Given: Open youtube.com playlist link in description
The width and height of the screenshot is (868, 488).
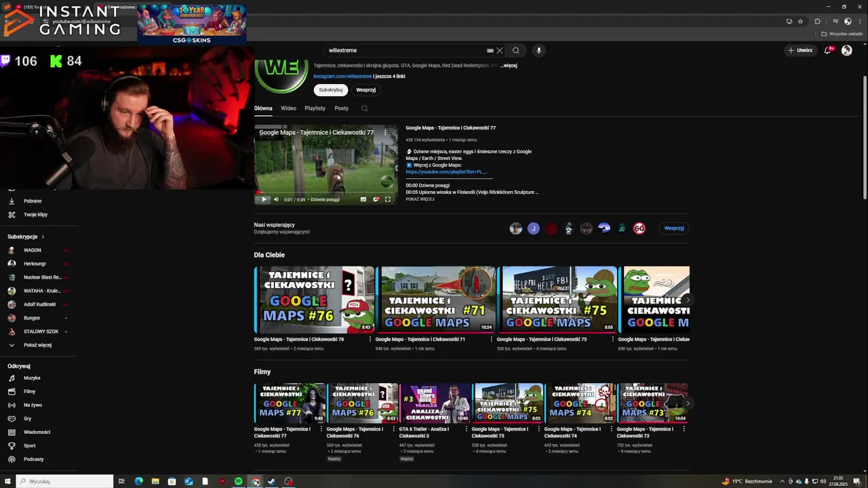Looking at the screenshot, I should pyautogui.click(x=446, y=172).
